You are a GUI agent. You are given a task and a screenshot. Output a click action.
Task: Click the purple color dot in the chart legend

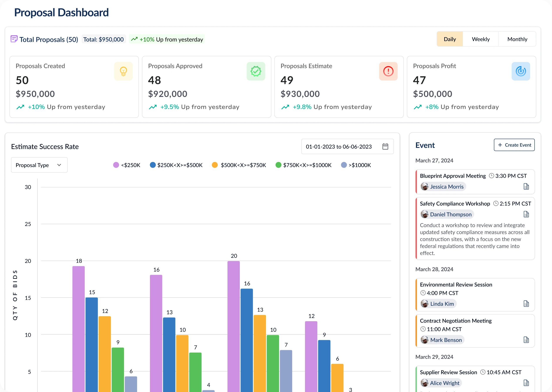pyautogui.click(x=116, y=165)
